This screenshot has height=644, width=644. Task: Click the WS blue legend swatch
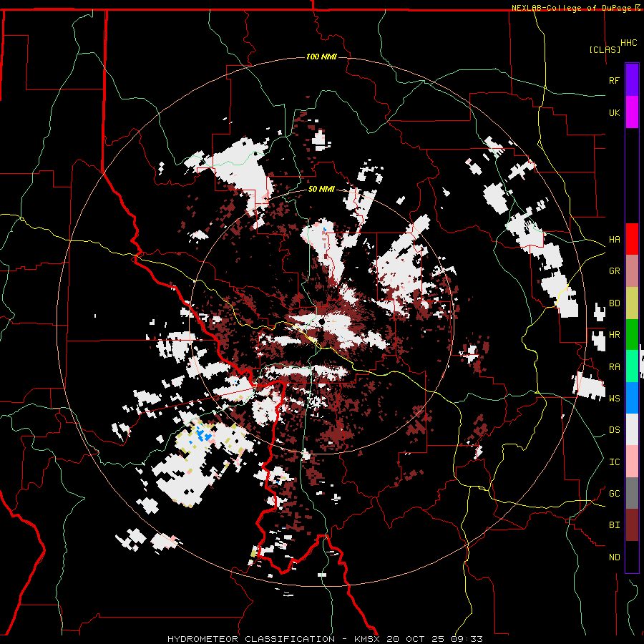point(632,398)
